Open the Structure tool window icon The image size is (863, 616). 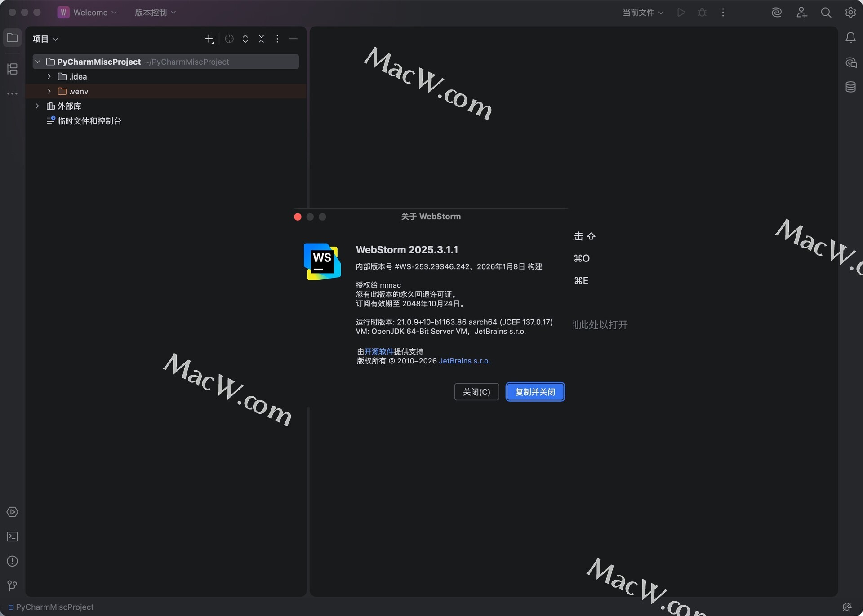pos(12,69)
